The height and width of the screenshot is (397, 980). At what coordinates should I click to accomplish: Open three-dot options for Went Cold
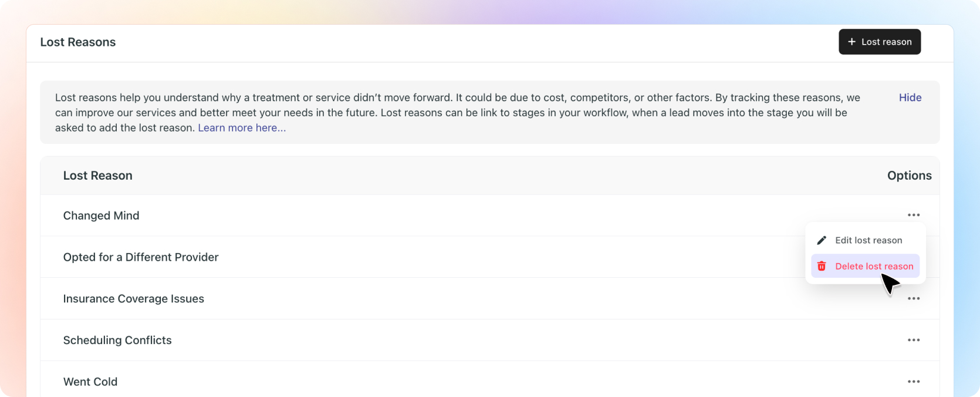(x=913, y=382)
